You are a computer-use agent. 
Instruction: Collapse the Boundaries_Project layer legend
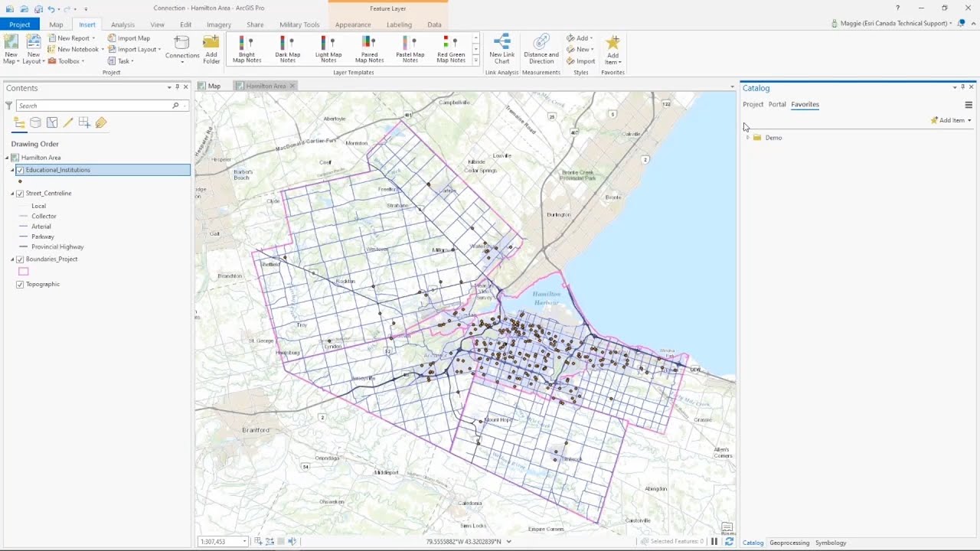click(12, 259)
